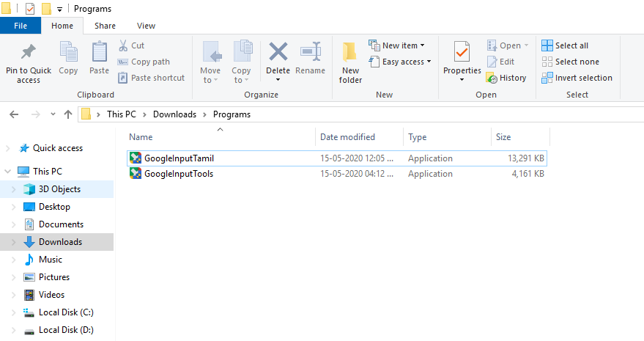Expand the Quick access node

8,148
